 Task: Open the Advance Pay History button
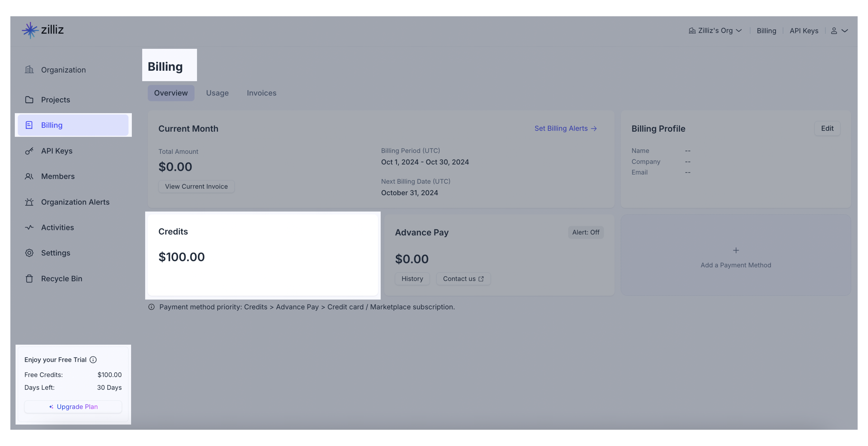click(x=412, y=279)
